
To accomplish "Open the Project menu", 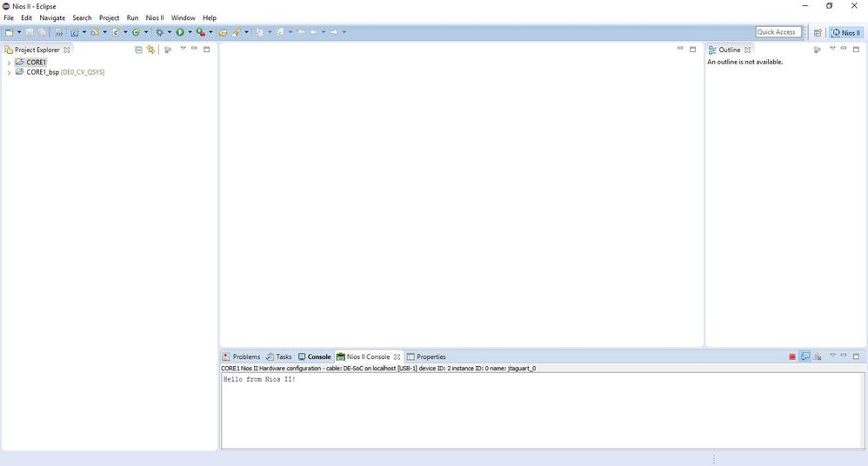I will pyautogui.click(x=109, y=17).
